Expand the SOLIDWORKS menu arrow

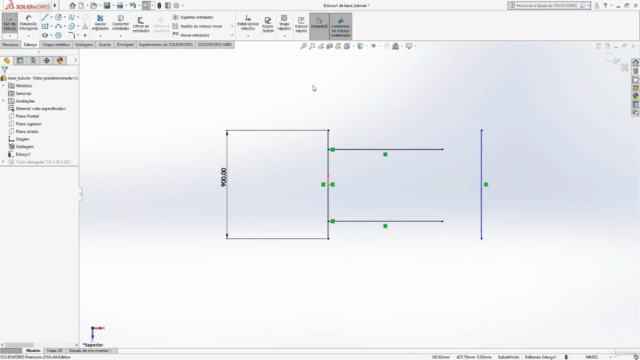tap(55, 5)
